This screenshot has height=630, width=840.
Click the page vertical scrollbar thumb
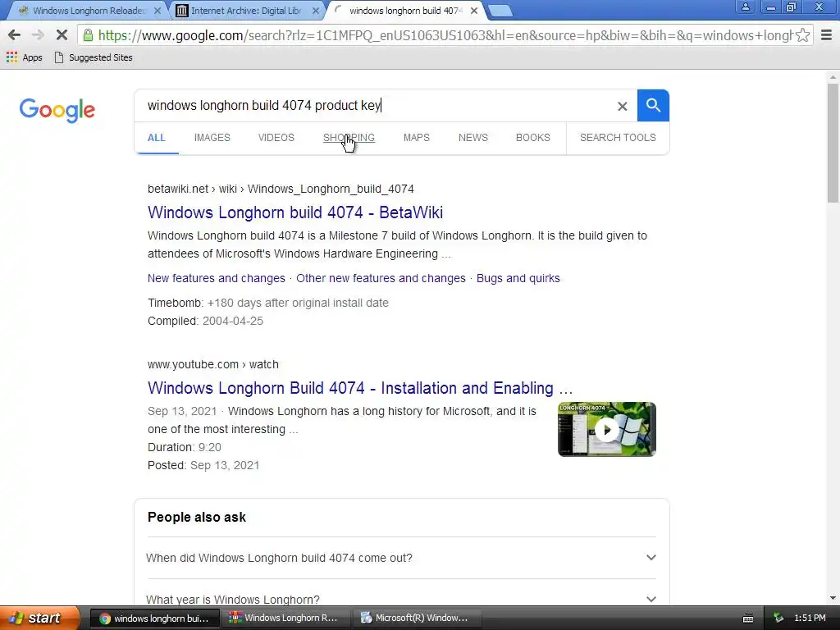833,143
